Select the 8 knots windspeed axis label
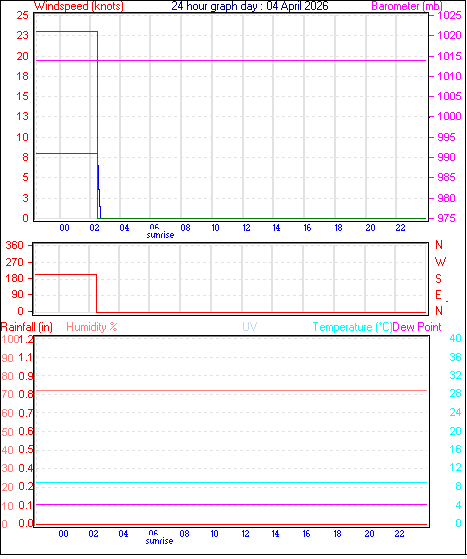This screenshot has height=559, width=467. 25,157
